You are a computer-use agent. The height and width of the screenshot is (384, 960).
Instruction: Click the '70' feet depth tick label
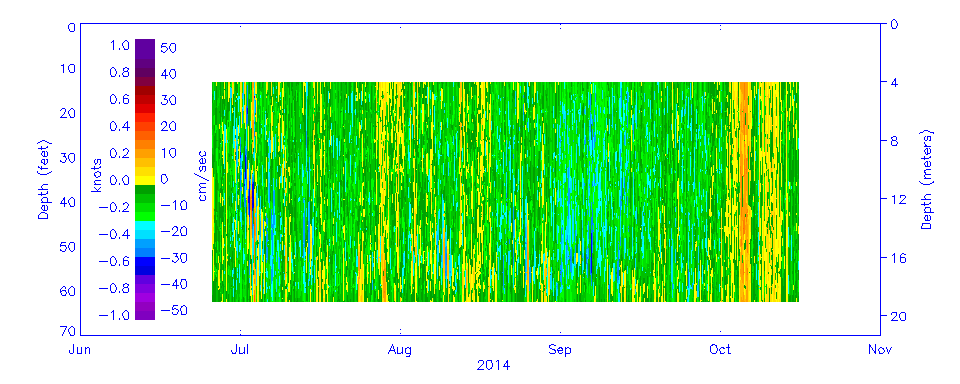coord(68,332)
